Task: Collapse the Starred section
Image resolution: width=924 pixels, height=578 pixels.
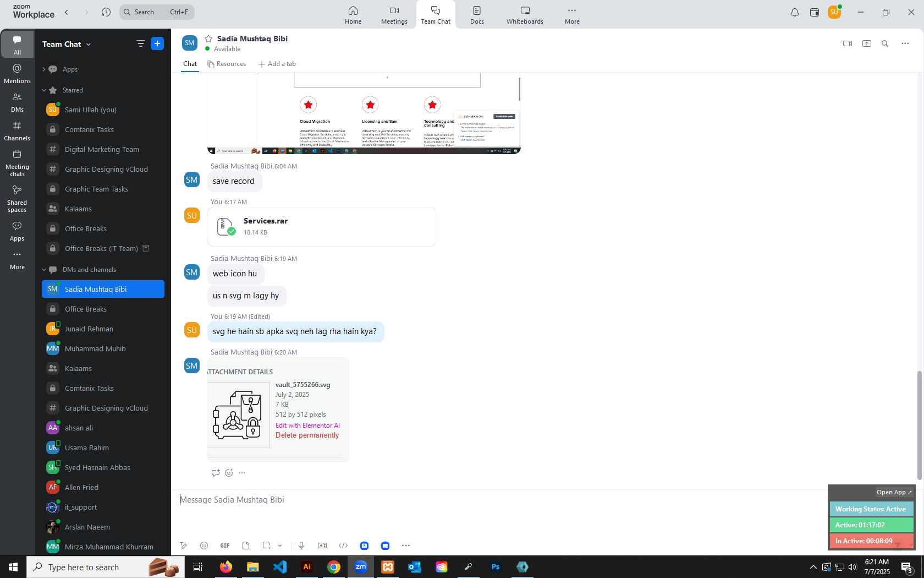Action: (43, 90)
